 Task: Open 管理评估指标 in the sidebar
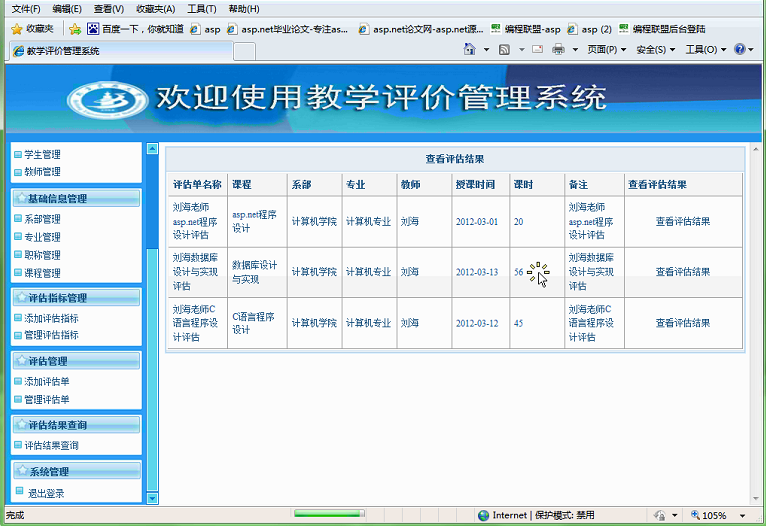(51, 335)
